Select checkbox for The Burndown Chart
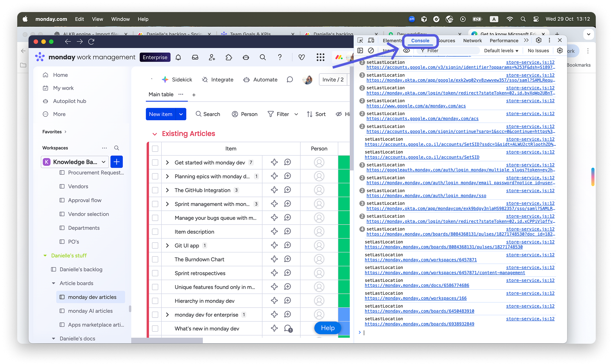 (x=155, y=259)
